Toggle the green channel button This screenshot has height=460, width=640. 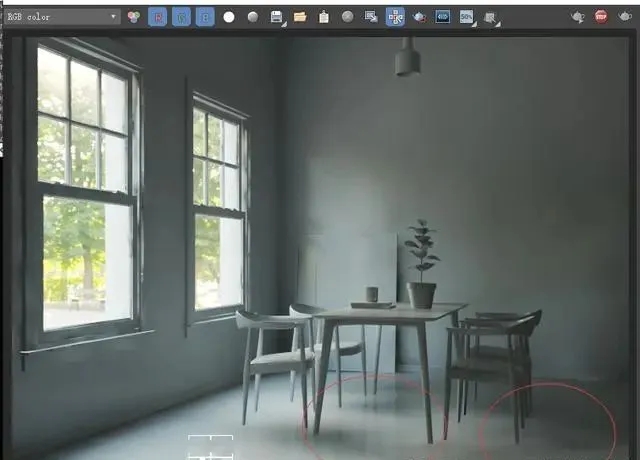click(x=181, y=17)
